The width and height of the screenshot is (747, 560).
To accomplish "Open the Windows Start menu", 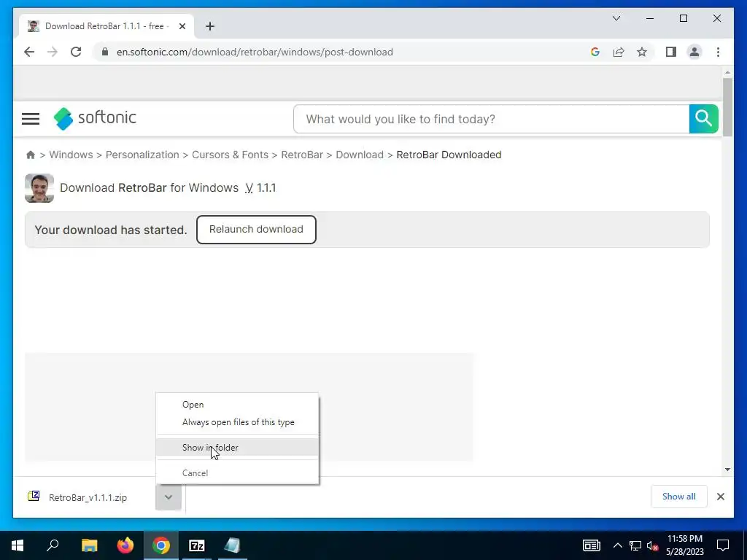I will [18, 545].
